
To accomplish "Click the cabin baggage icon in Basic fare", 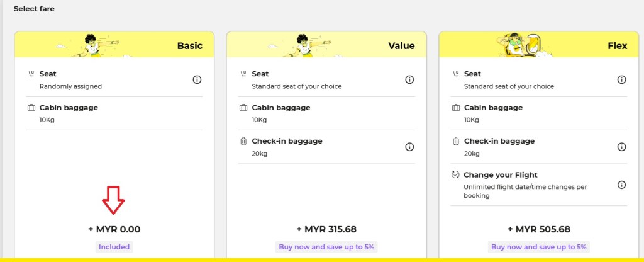I will (x=31, y=108).
